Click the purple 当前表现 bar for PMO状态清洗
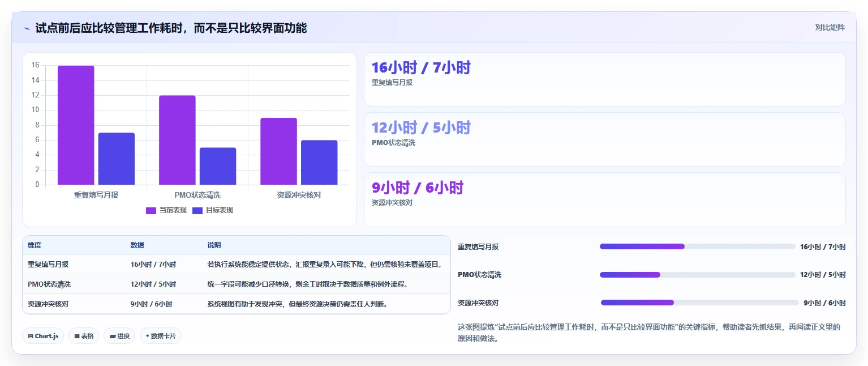Viewport: 868px width, 366px height. (177, 140)
